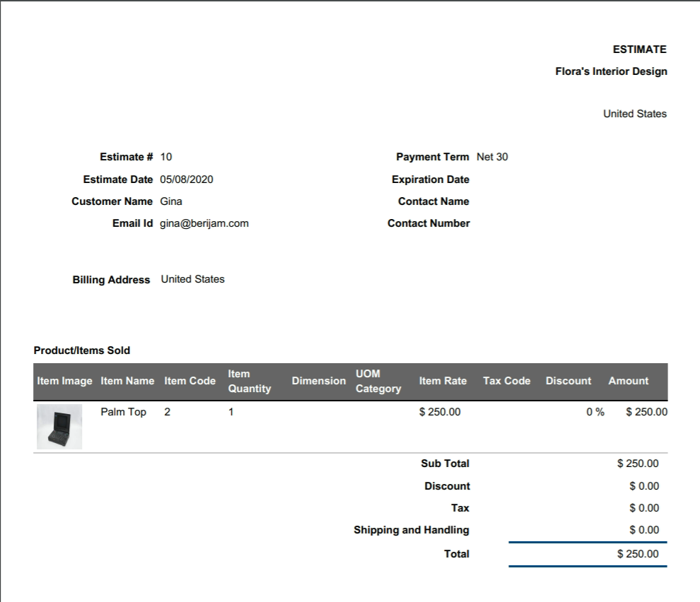
Task: Click the Item Name column header
Action: pyautogui.click(x=127, y=381)
